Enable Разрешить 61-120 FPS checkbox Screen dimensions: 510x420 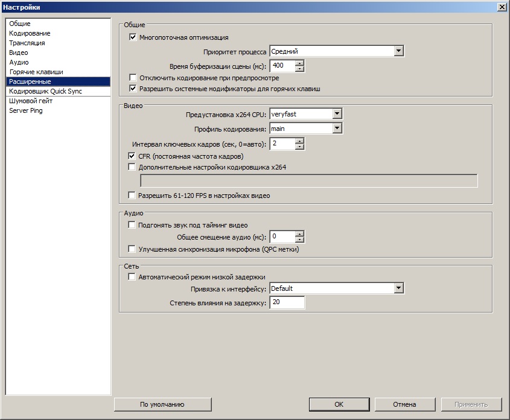click(x=132, y=195)
